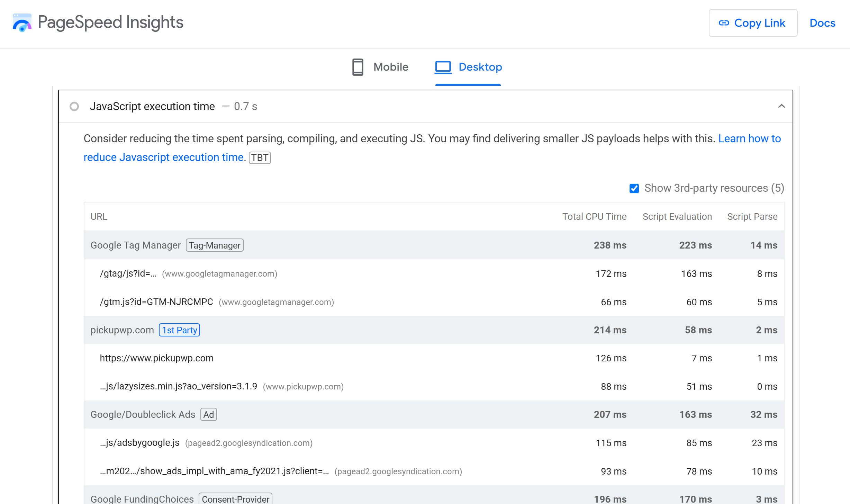Click the Desktop monitor icon tab

tap(442, 66)
